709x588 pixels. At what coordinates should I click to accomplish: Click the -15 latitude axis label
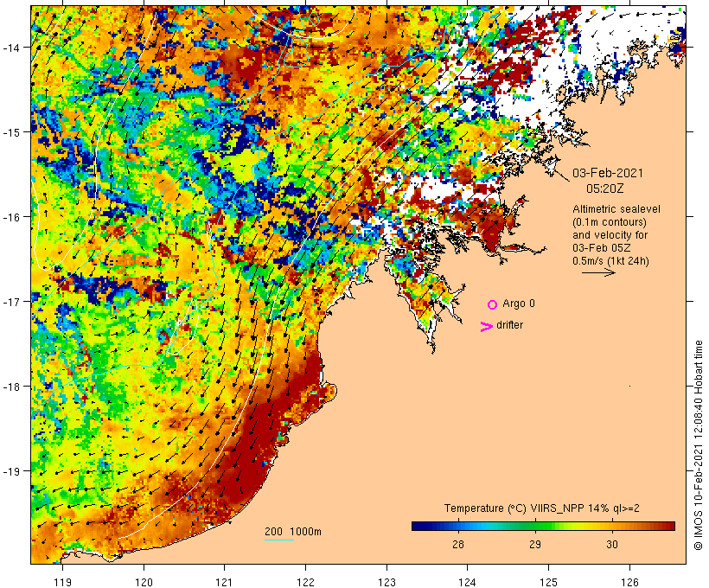coord(10,131)
